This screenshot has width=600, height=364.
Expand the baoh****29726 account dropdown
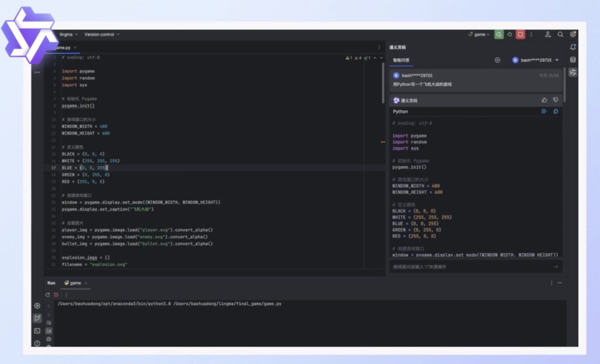coord(535,60)
